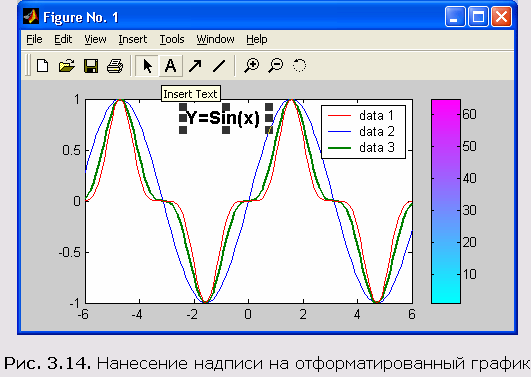Open the Help menu
531x377 pixels.
[x=256, y=39]
